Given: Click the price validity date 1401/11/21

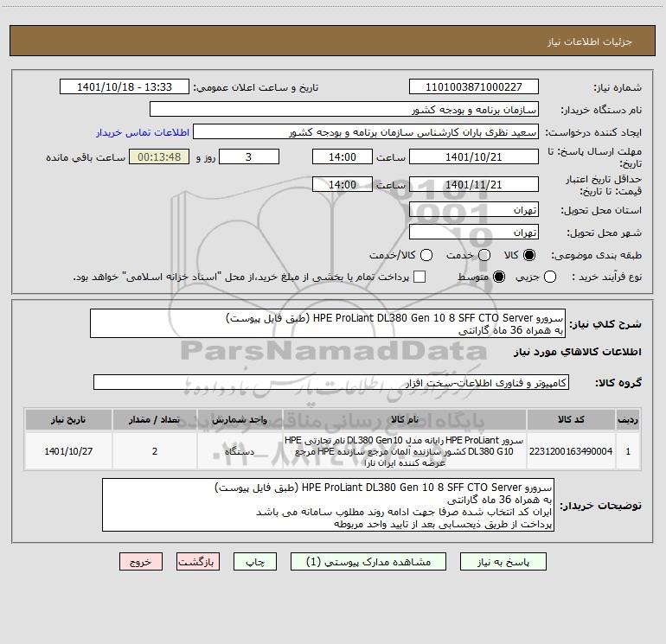Looking at the screenshot, I should click(474, 184).
